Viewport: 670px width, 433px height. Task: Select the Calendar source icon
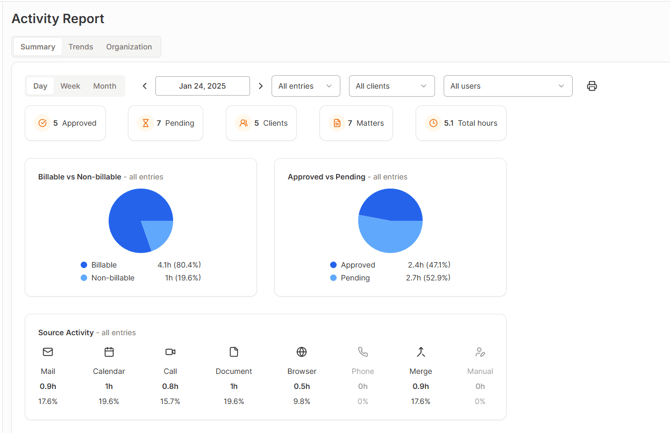tap(109, 352)
